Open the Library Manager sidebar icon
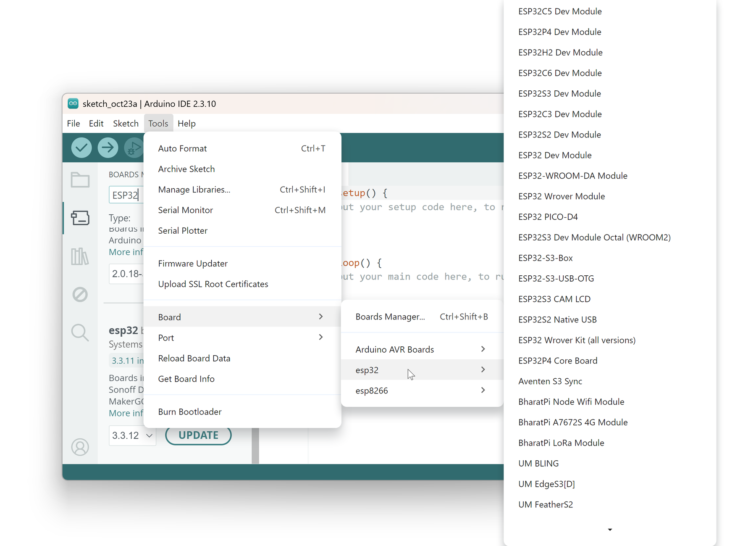Image resolution: width=756 pixels, height=546 pixels. pyautogui.click(x=80, y=256)
